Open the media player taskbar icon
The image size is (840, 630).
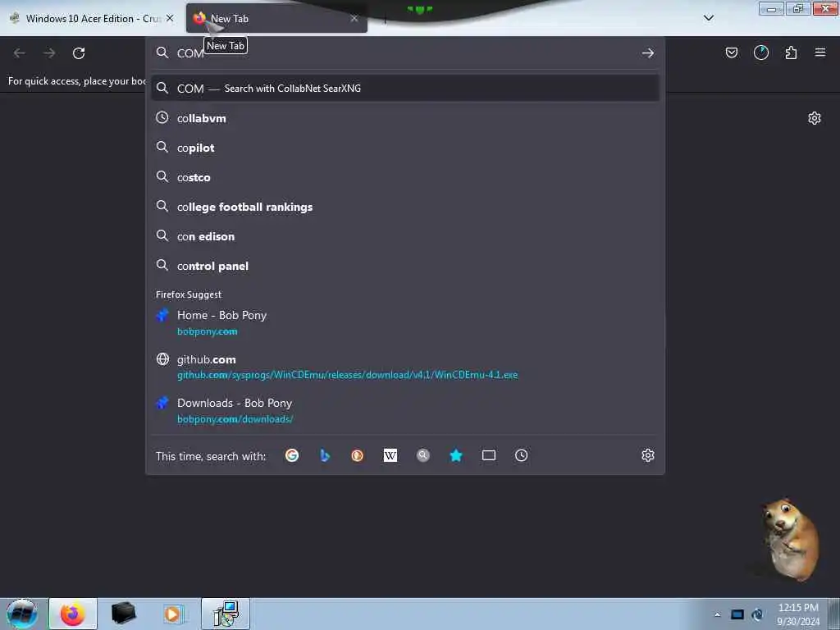click(173, 614)
